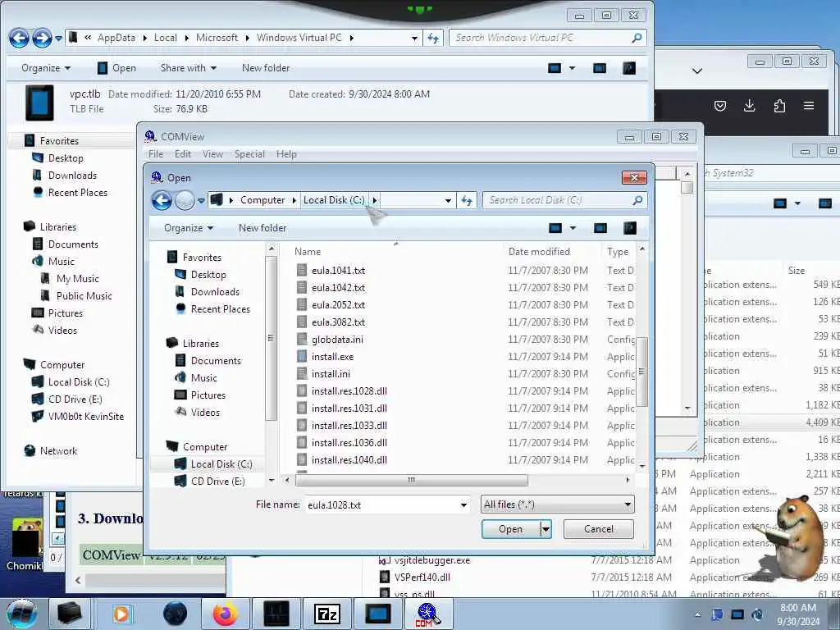Image resolution: width=840 pixels, height=630 pixels.
Task: Open the address bar history dropdown in the Open dialog
Action: coord(448,200)
